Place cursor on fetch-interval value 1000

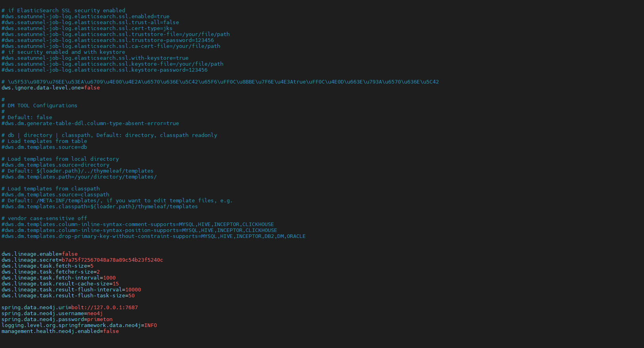coord(109,278)
